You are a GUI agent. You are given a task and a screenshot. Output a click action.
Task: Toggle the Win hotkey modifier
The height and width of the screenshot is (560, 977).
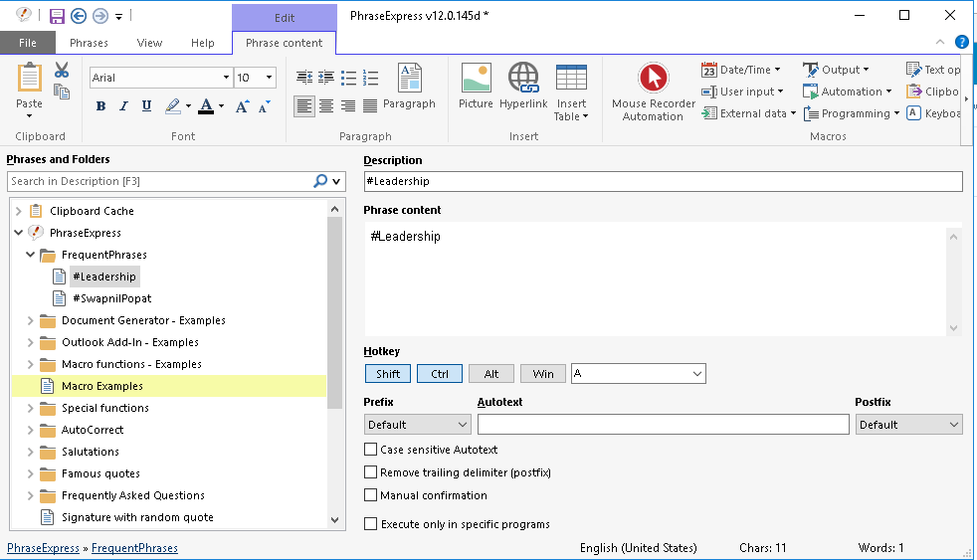tap(542, 374)
